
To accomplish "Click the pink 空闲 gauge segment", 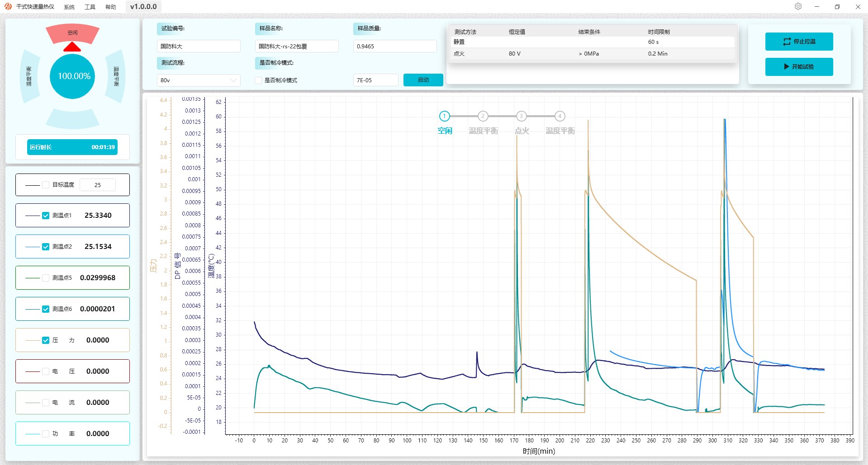I will pyautogui.click(x=72, y=33).
